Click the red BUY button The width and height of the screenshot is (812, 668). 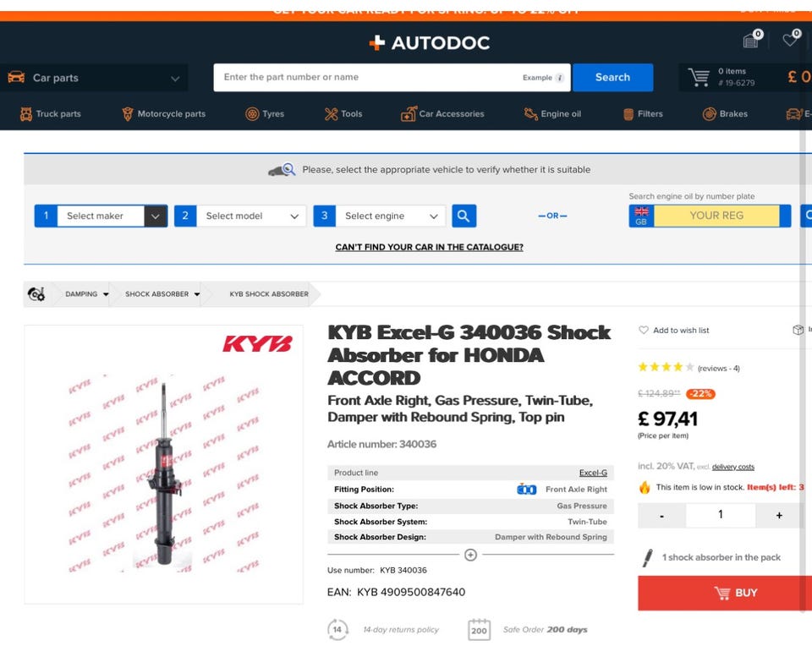point(724,593)
